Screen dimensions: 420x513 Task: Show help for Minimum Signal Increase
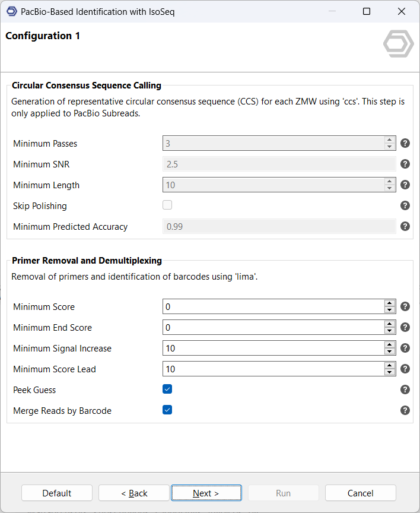pyautogui.click(x=405, y=348)
